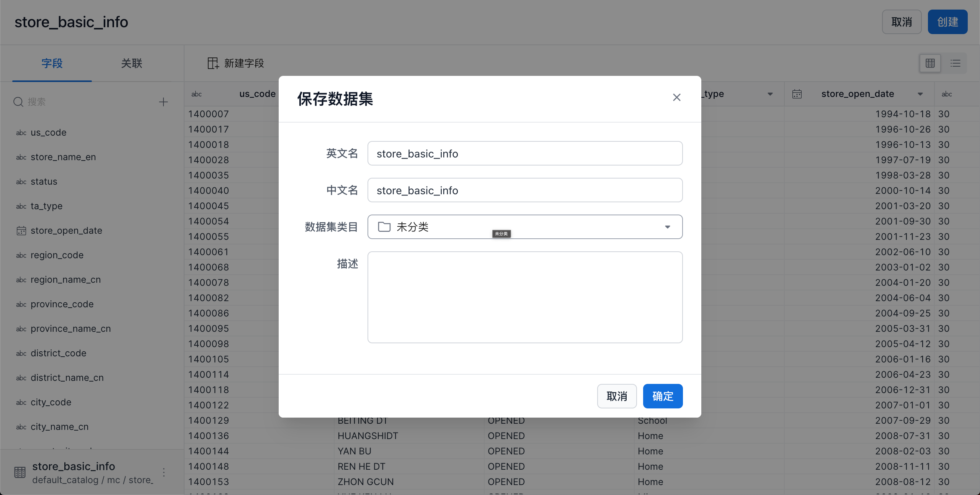Switch to table grid view icon
This screenshot has width=980, height=495.
coord(930,63)
